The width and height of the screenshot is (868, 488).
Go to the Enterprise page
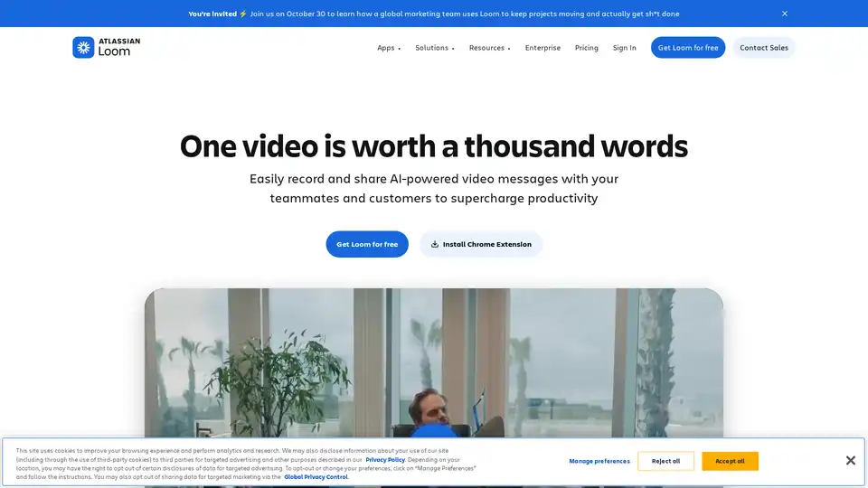(x=542, y=48)
